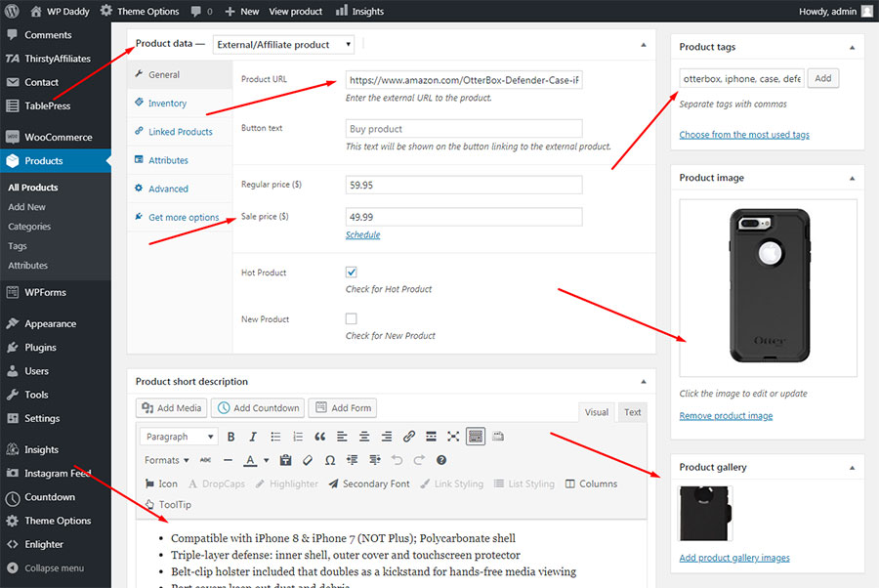Open Theme Options in the admin bar
This screenshot has width=879, height=588.
click(x=140, y=11)
